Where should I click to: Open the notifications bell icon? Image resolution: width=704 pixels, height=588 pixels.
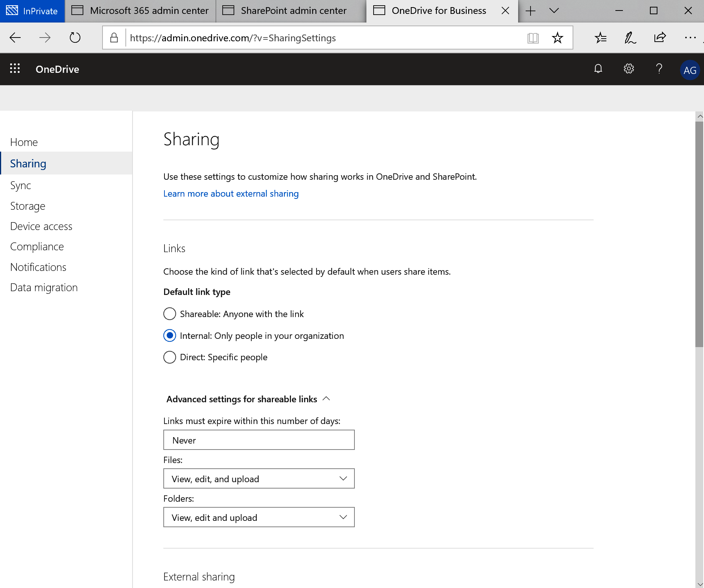pyautogui.click(x=598, y=69)
